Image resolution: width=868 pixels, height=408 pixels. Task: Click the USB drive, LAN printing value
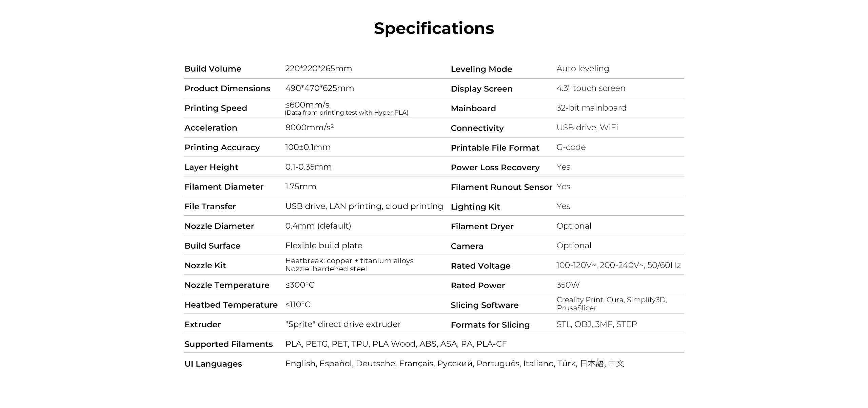tap(364, 206)
